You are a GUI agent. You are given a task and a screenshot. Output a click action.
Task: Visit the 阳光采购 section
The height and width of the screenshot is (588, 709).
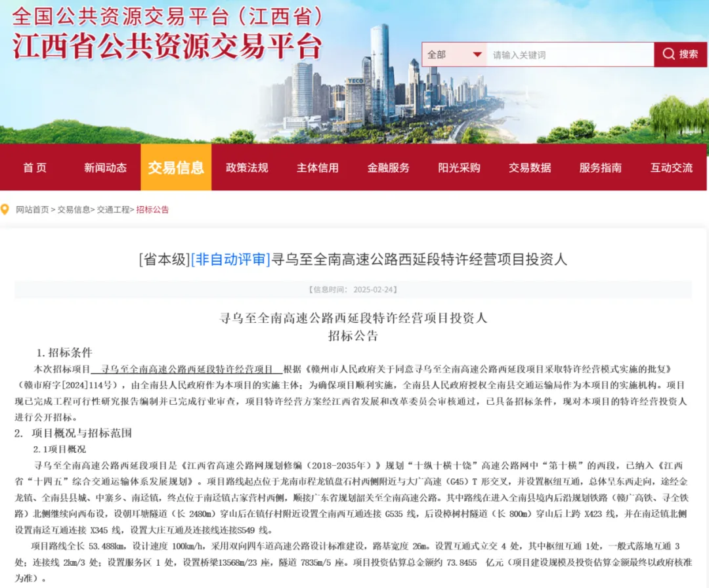coord(459,167)
